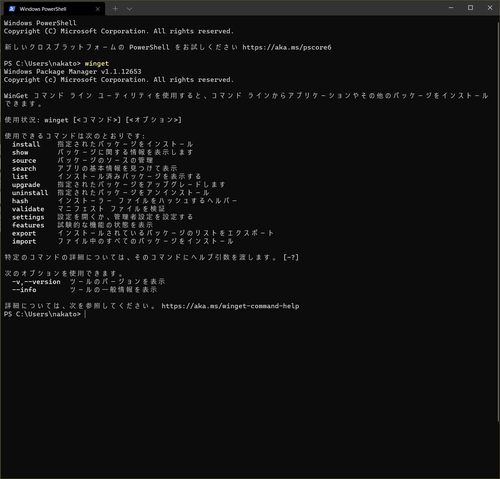Viewport: 500px width, 479px height.
Task: Click the 'winget [<コマンド>] [<オプション>]' usage line
Action: point(113,120)
